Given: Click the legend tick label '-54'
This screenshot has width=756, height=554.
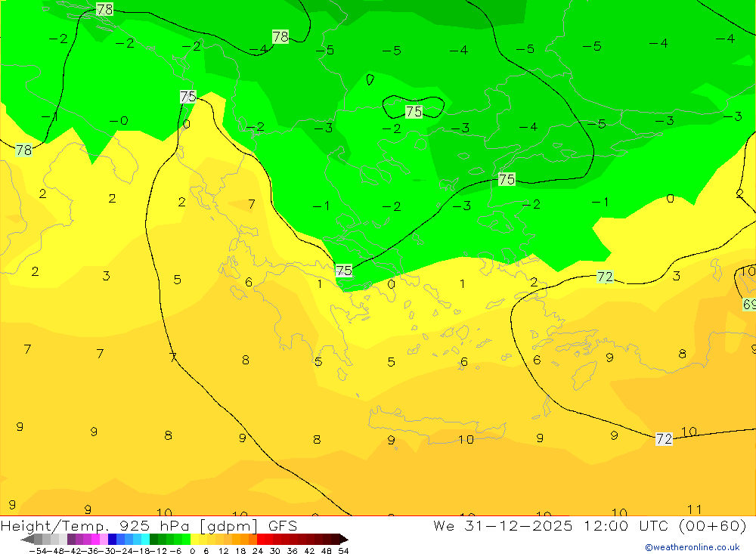Looking at the screenshot, I should [38, 551].
